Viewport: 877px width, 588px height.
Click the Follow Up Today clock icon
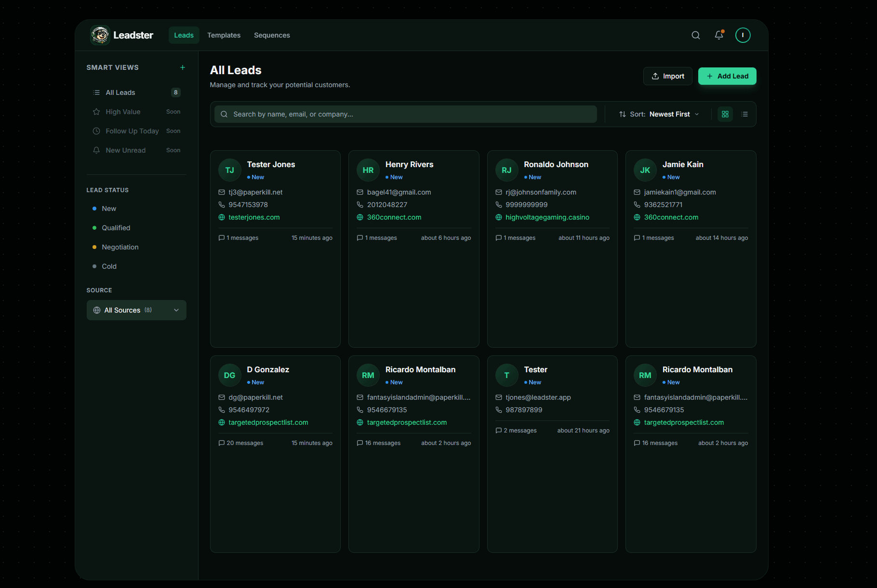[96, 131]
